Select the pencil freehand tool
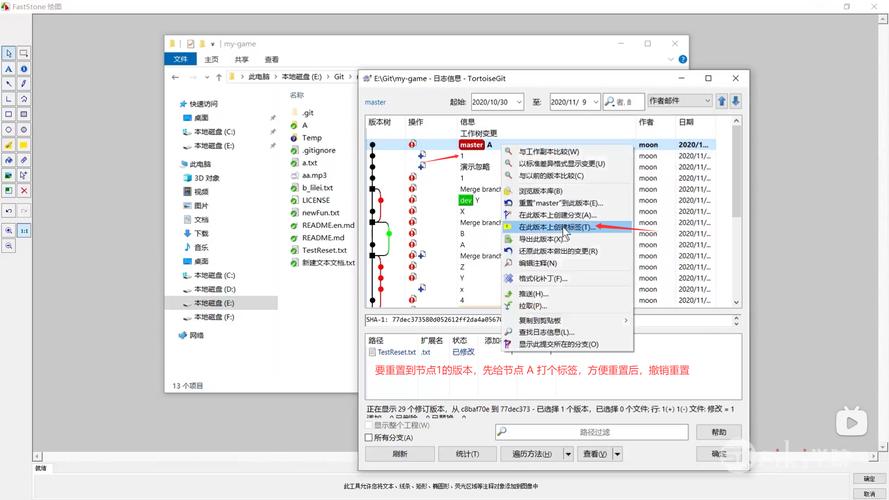Viewport: 889px width, 500px height. pos(24,84)
